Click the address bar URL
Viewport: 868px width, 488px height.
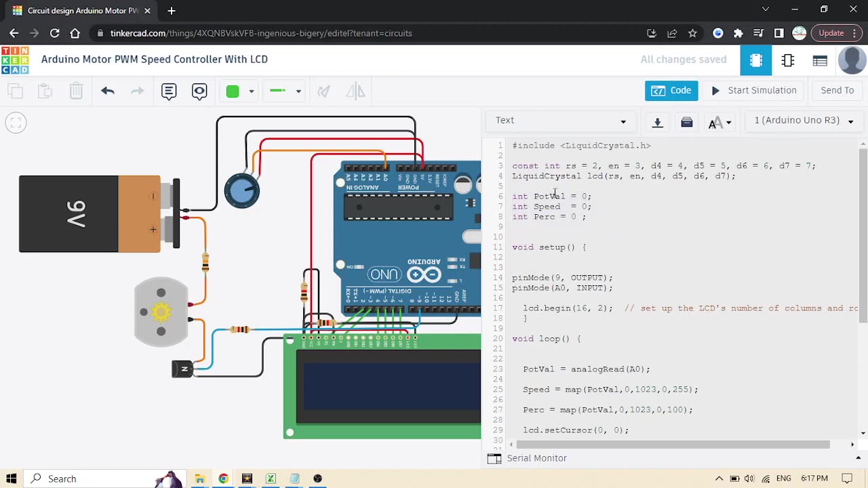(x=261, y=33)
